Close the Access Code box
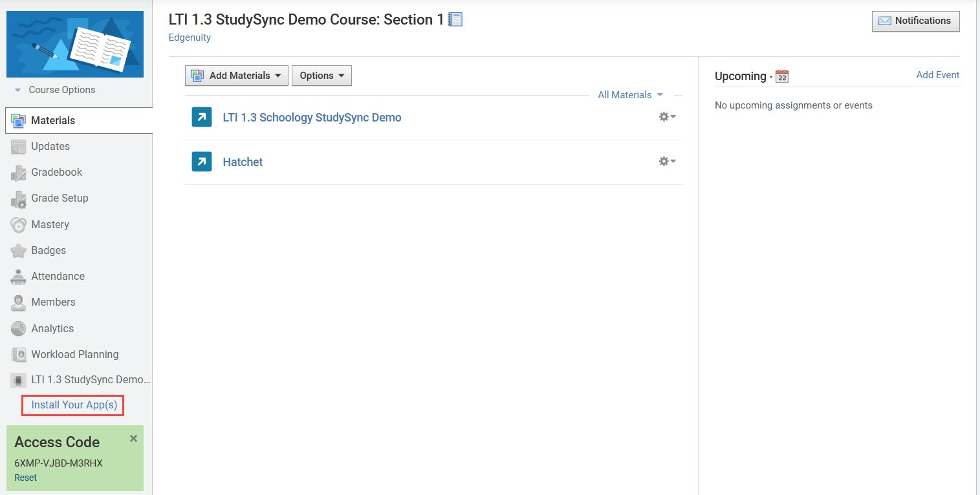 133,438
